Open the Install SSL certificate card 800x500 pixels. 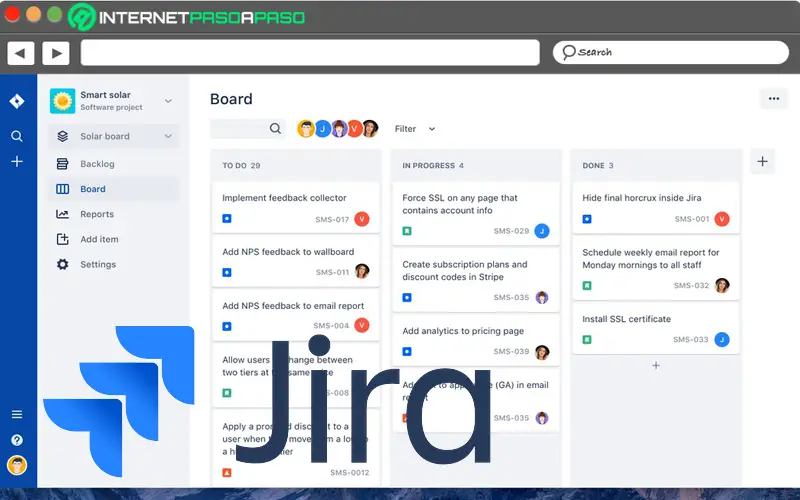656,328
